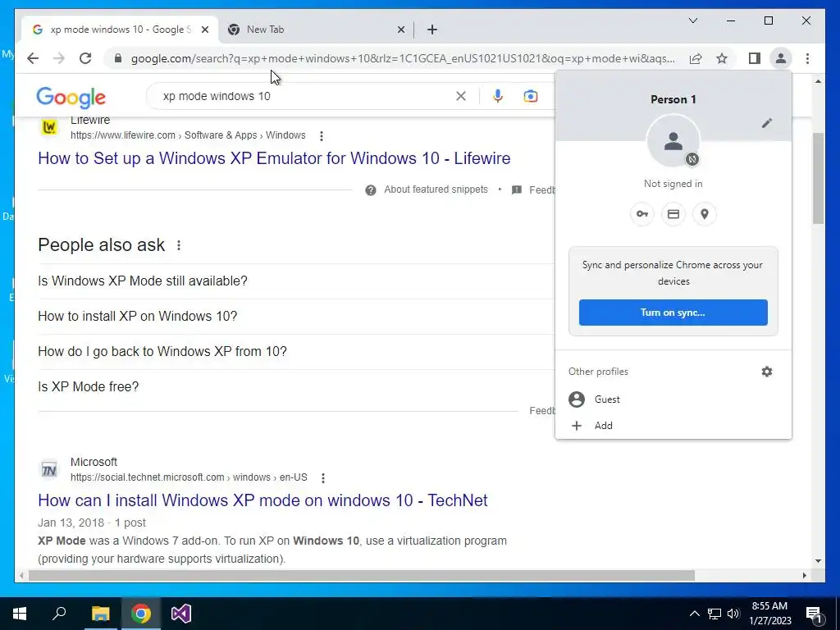Start voice search with the microphone
Screen dimensions: 840x630
point(498,96)
